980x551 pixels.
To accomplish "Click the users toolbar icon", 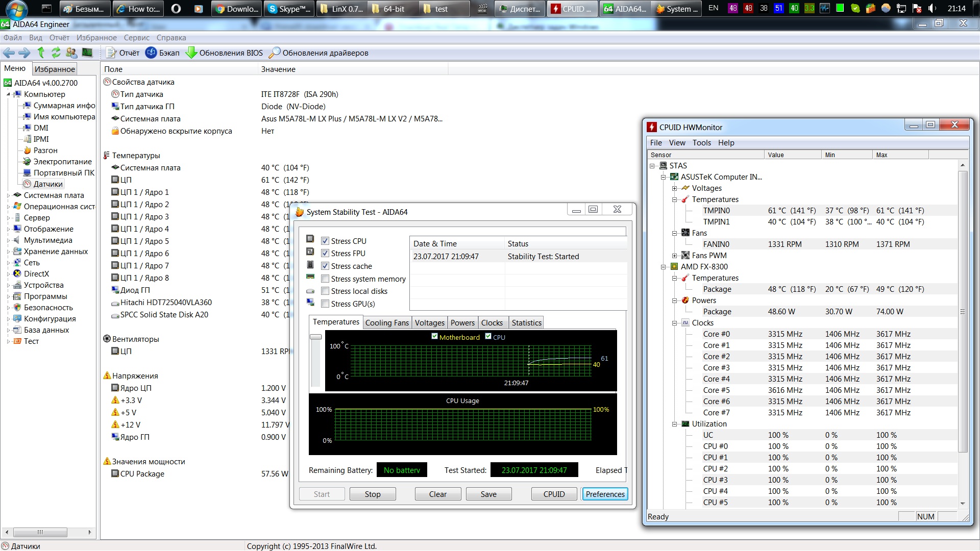I will tap(71, 53).
